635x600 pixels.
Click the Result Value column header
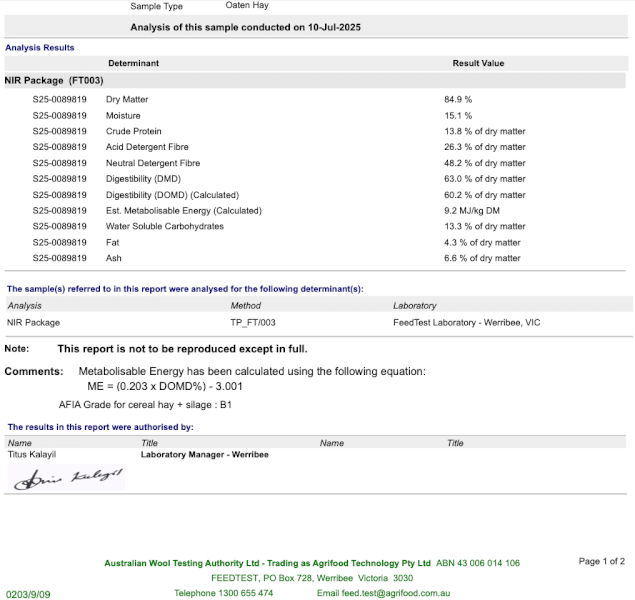[x=478, y=63]
